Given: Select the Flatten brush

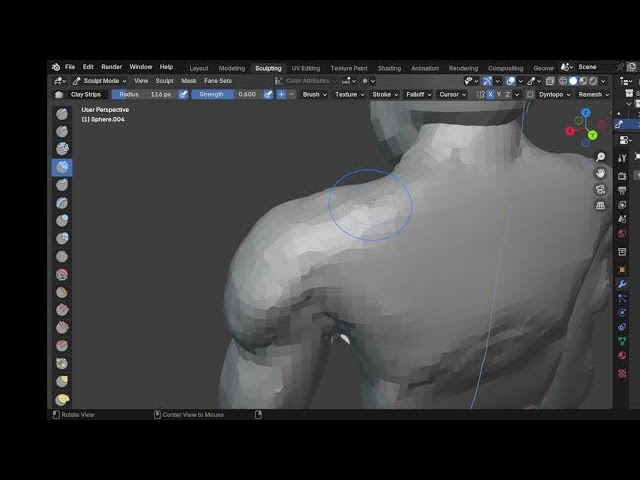Looking at the screenshot, I should (x=62, y=292).
